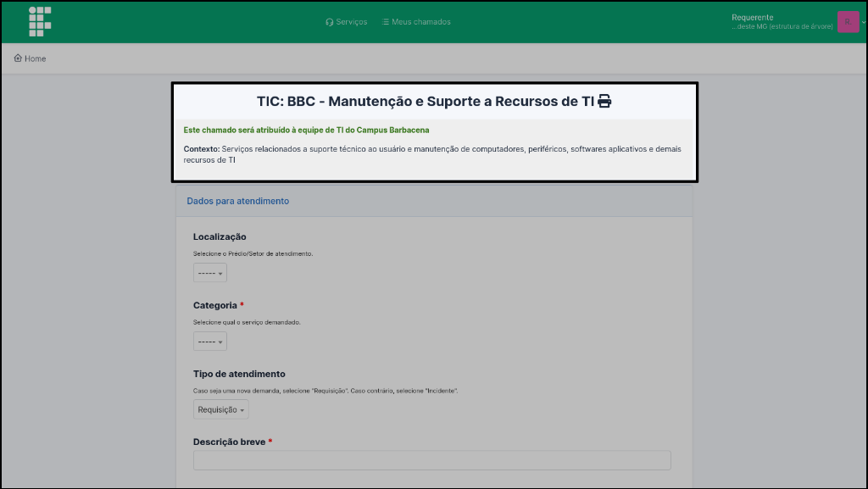868x489 pixels.
Task: Open the Categoria dropdown
Action: (209, 342)
